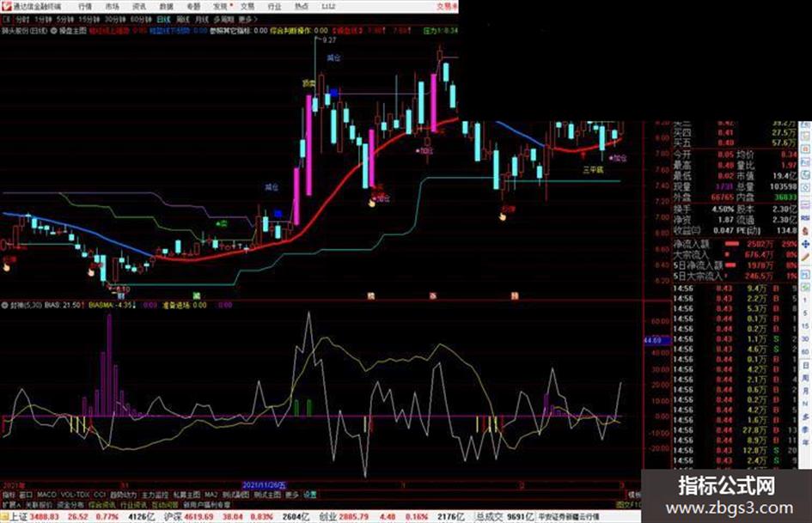Click the 创业 2885.79 index in status bar
This screenshot has height=523, width=812.
[344, 517]
